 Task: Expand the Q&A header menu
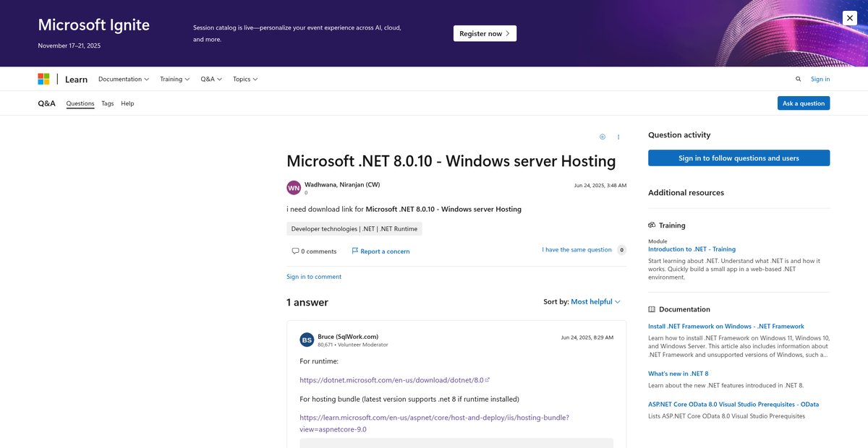pyautogui.click(x=211, y=79)
